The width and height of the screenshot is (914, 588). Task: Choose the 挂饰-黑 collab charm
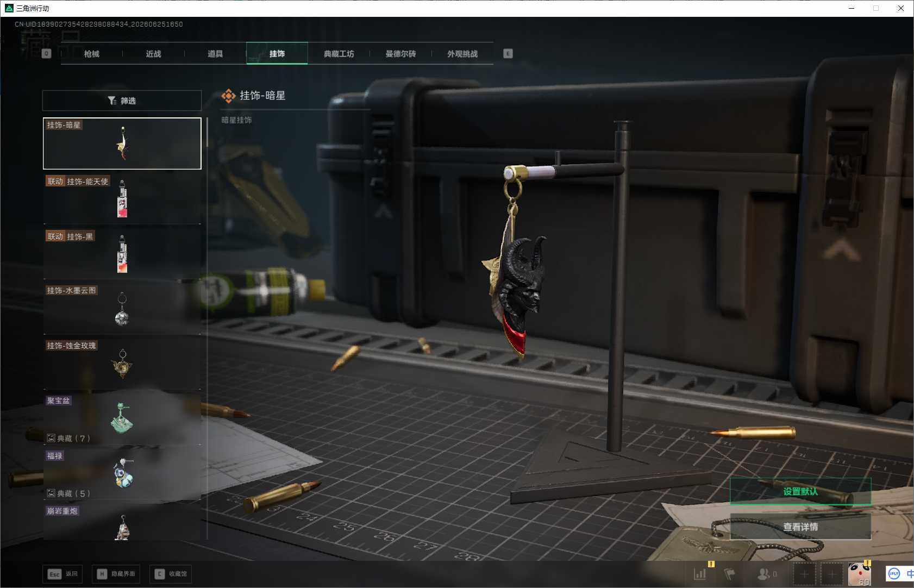[x=122, y=254]
